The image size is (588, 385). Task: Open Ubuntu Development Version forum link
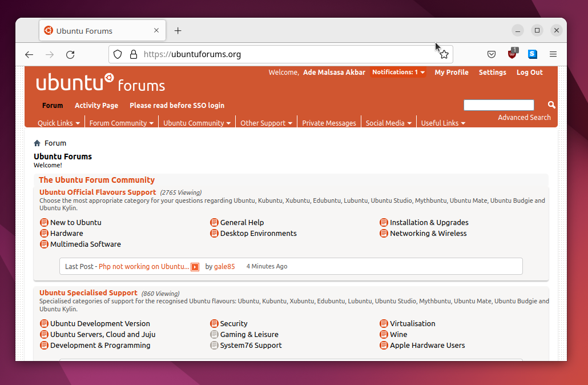coord(100,323)
